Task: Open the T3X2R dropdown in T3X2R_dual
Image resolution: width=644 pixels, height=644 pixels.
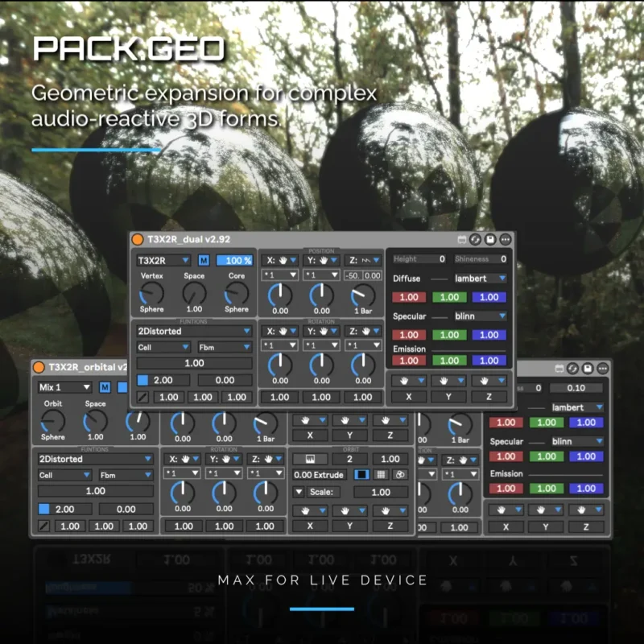Action: 163,260
